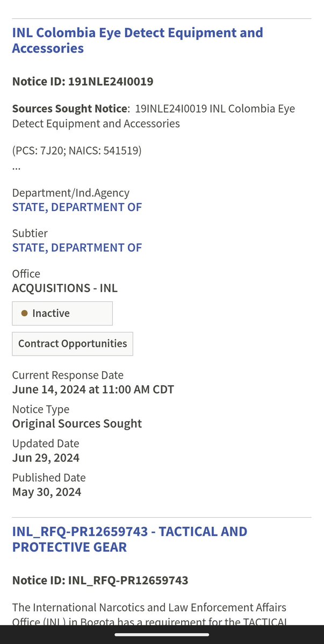324x644 pixels.
Task: Click STATE, DEPARTMENT OF under Department/Ind.Agency
Action: click(77, 207)
